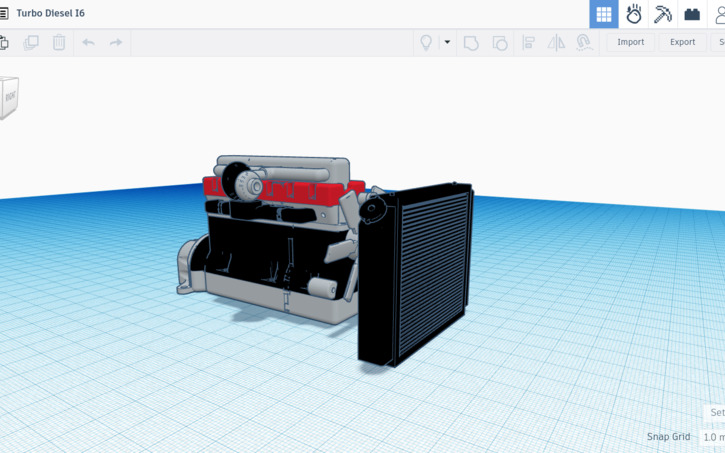Click the Paste icon in the toolbar

click(x=4, y=43)
